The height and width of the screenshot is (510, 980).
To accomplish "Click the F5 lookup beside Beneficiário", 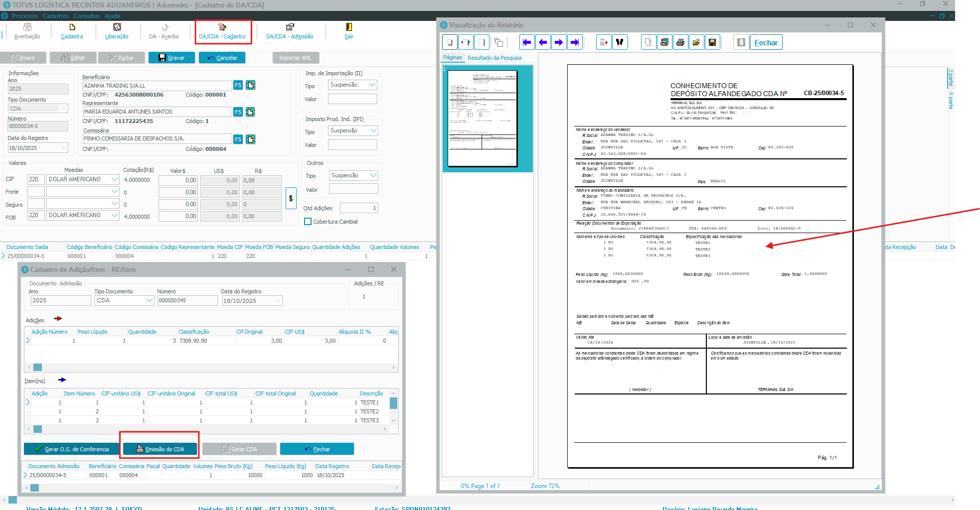I will (x=238, y=85).
